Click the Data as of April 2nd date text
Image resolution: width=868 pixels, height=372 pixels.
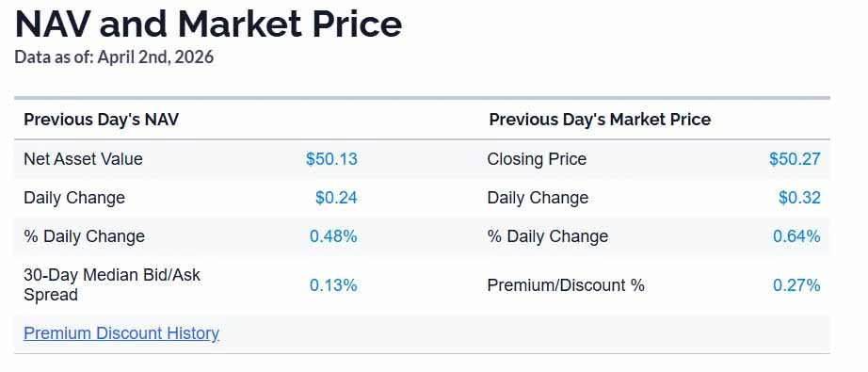tap(114, 57)
